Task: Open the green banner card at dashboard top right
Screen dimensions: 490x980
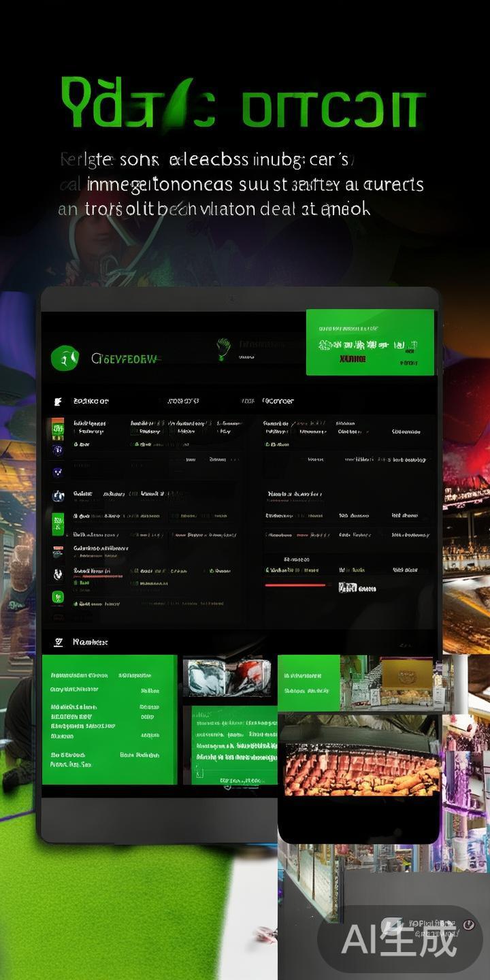Action: pyautogui.click(x=370, y=342)
